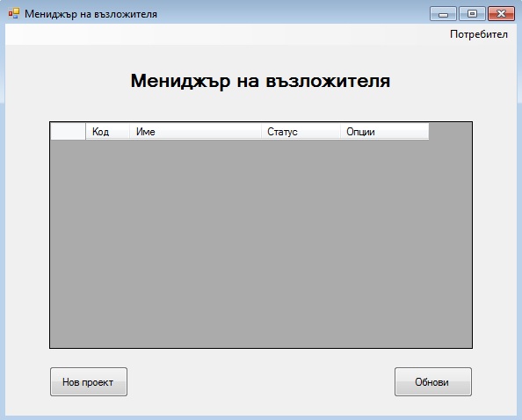
Task: Sort the grid by the Статус column header
Action: coord(301,132)
